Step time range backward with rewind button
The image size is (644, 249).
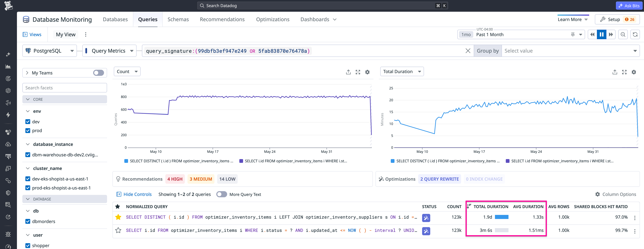(x=592, y=35)
